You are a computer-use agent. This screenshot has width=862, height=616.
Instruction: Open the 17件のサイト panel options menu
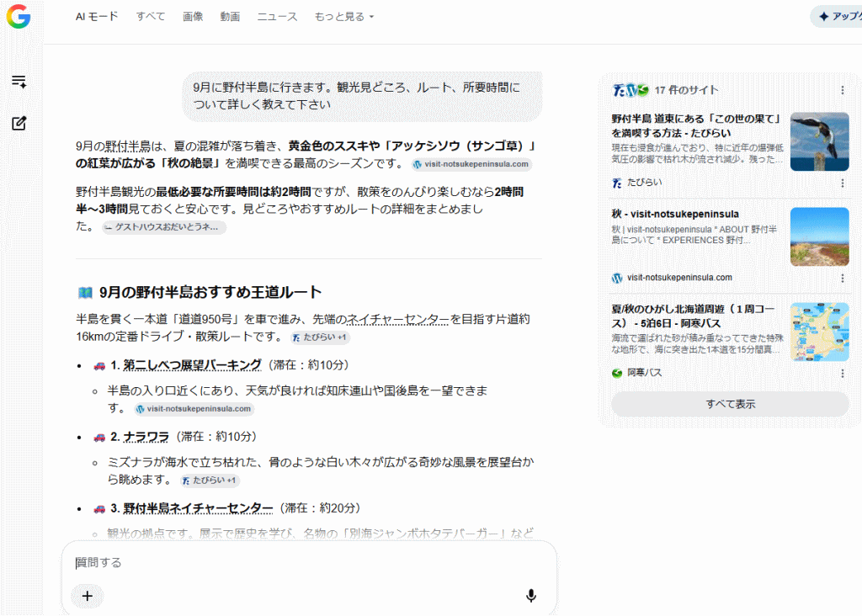[842, 90]
